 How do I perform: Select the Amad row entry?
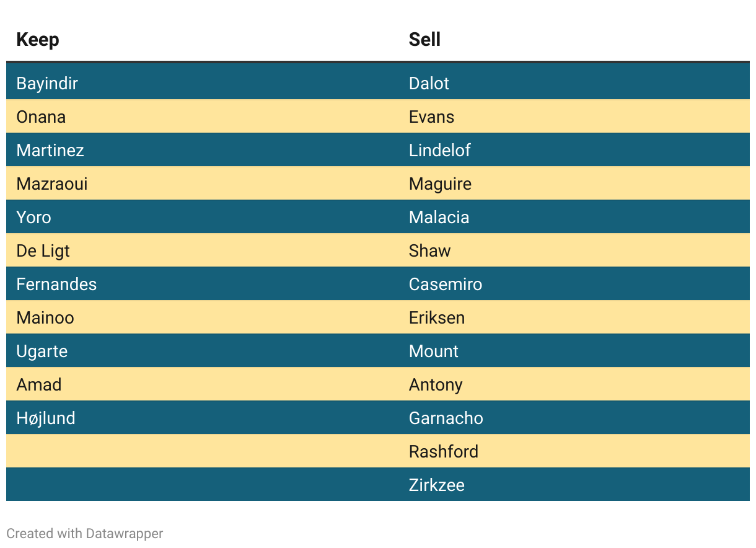(x=39, y=384)
